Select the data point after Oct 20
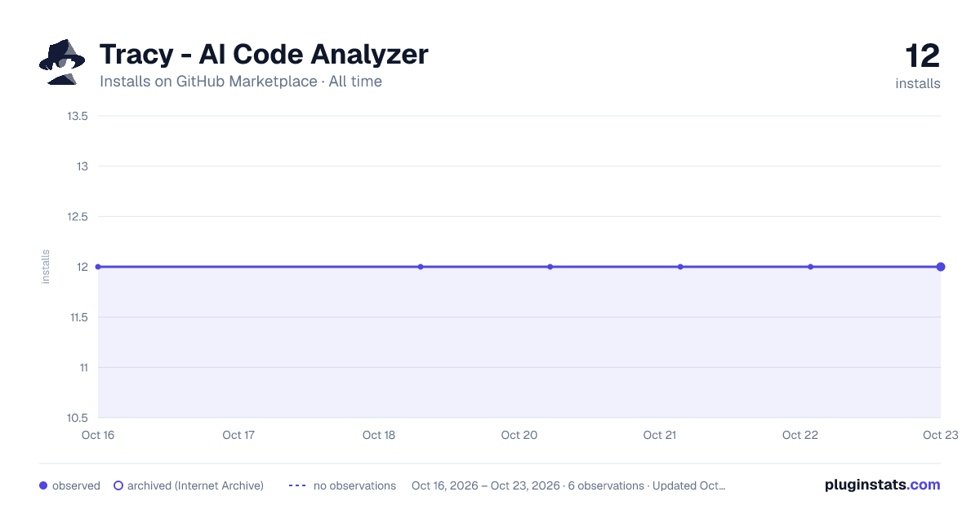980x514 pixels. (x=550, y=267)
